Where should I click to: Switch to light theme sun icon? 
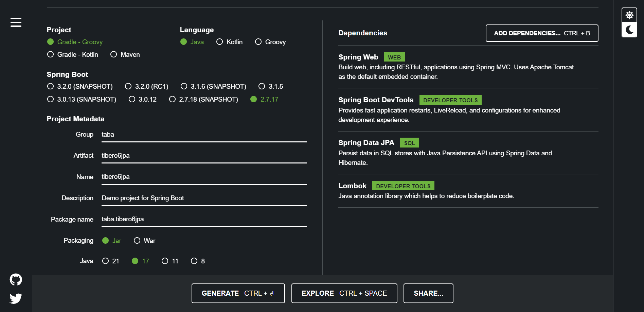click(629, 15)
